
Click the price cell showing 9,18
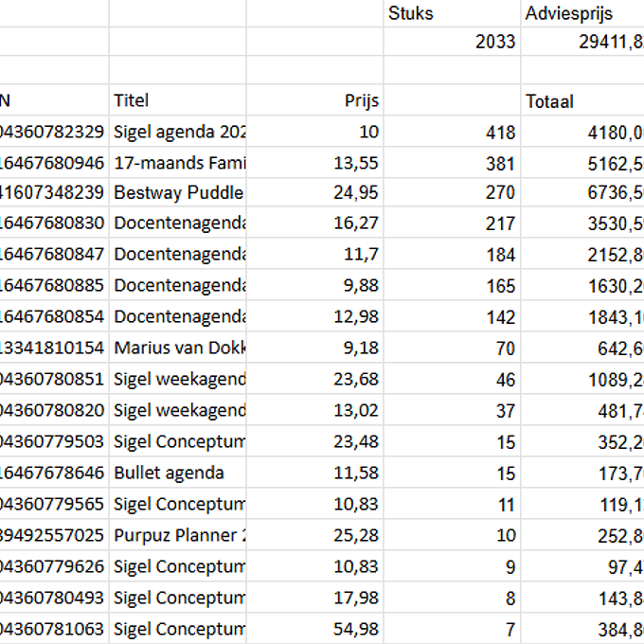pyautogui.click(x=314, y=348)
